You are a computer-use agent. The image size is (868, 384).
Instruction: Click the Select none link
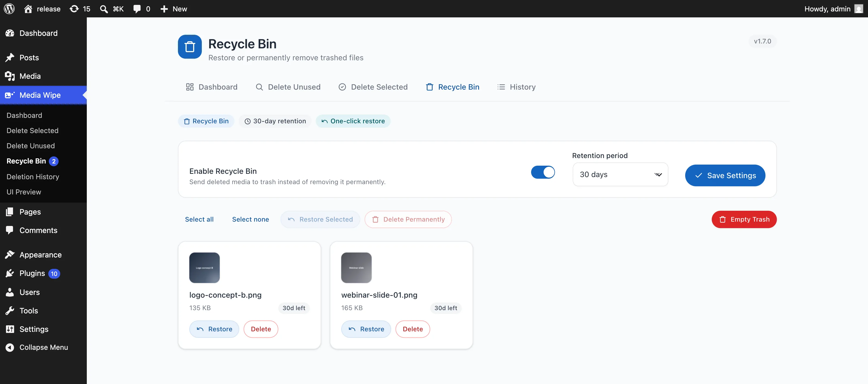coord(250,219)
